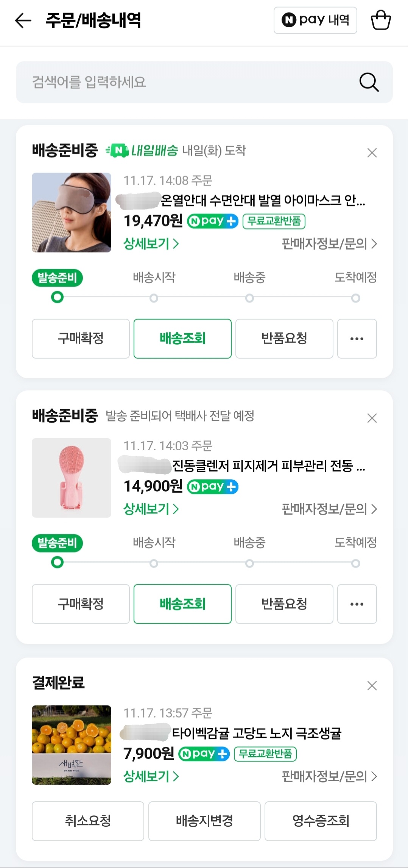
Task: Tap the back arrow icon
Action: (23, 20)
